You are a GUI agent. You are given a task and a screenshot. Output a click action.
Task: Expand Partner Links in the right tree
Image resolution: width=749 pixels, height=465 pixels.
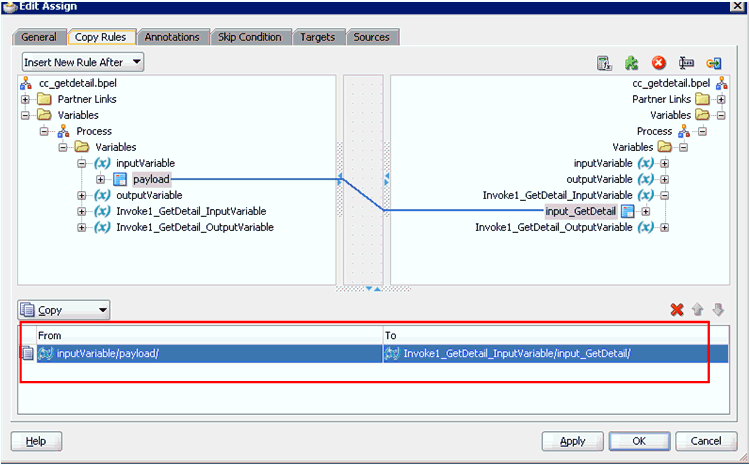click(x=721, y=99)
